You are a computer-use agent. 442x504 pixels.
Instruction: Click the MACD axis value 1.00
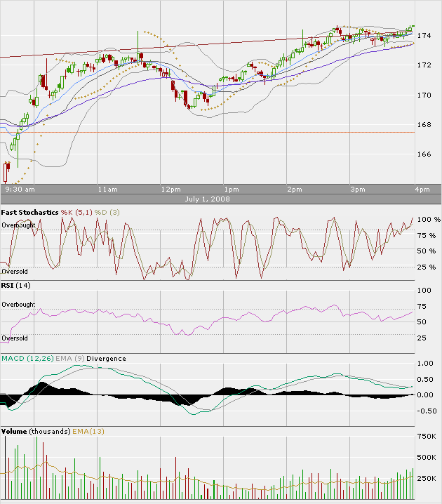425,364
